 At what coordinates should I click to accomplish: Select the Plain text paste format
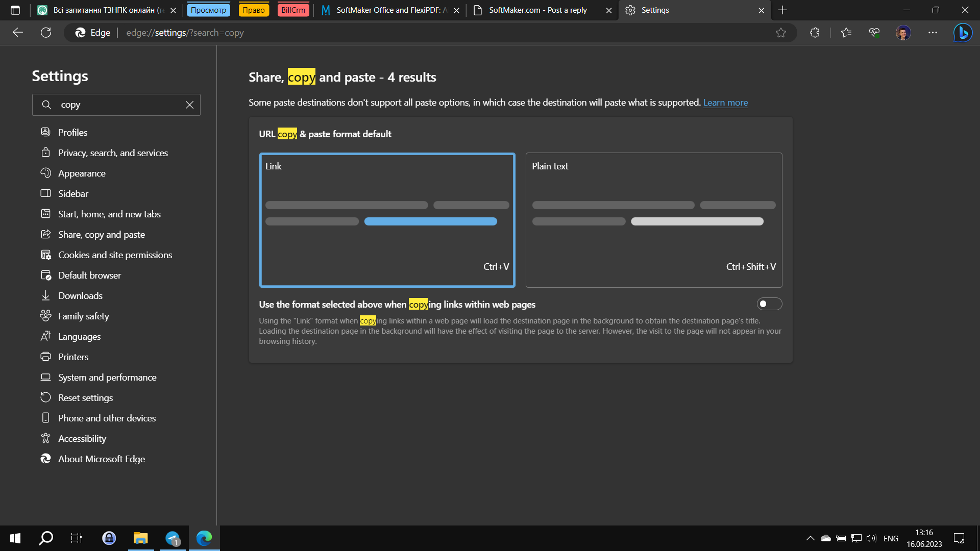tap(653, 220)
